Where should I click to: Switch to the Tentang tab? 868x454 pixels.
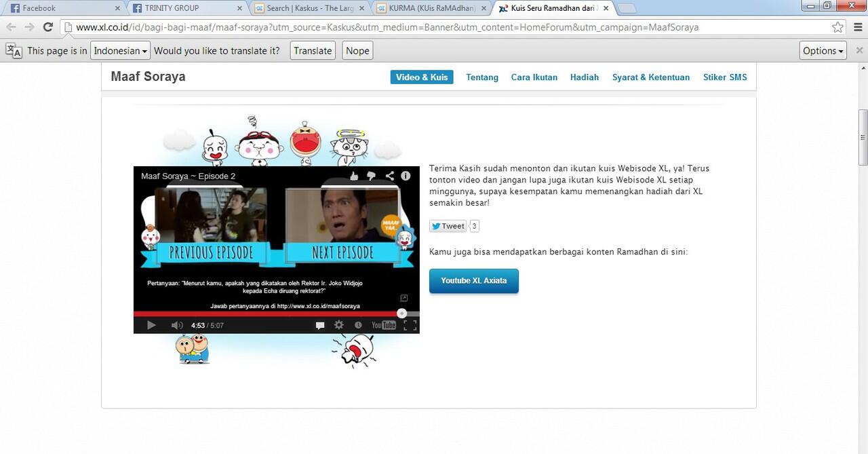481,77
